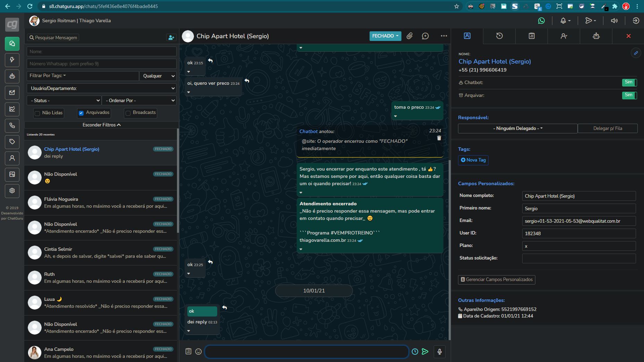The image size is (644, 362).
Task: Click the paperclip attachment icon
Action: click(x=410, y=36)
